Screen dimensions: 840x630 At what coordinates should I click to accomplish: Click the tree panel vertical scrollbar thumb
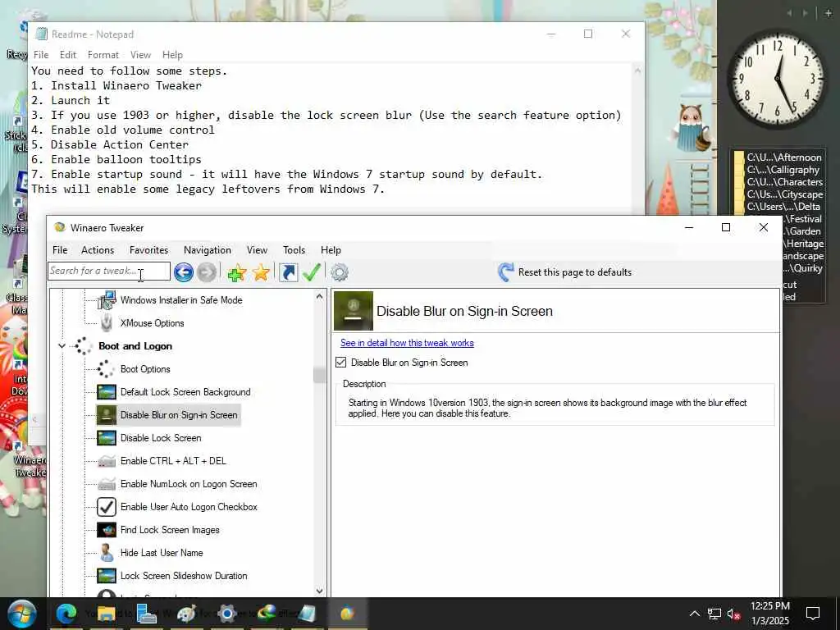tap(319, 375)
